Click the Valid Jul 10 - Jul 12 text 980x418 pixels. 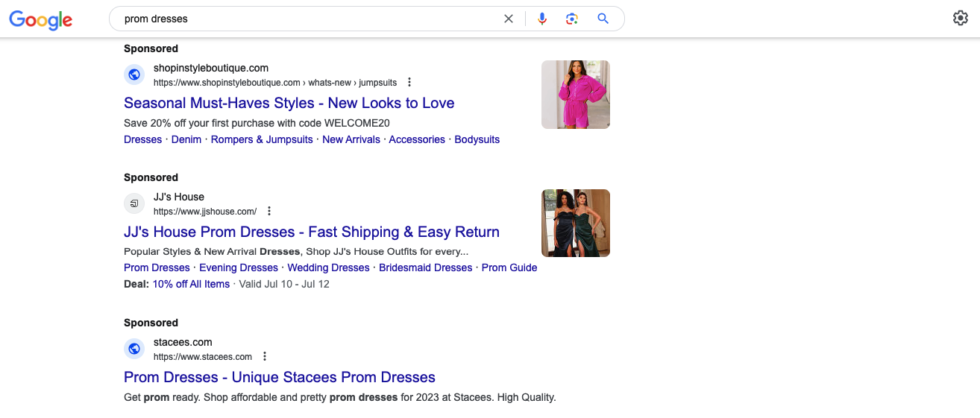pyautogui.click(x=284, y=284)
